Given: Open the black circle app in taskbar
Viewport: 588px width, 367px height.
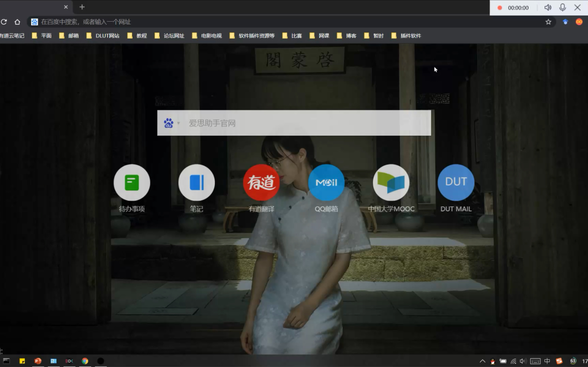Looking at the screenshot, I should click(x=101, y=361).
